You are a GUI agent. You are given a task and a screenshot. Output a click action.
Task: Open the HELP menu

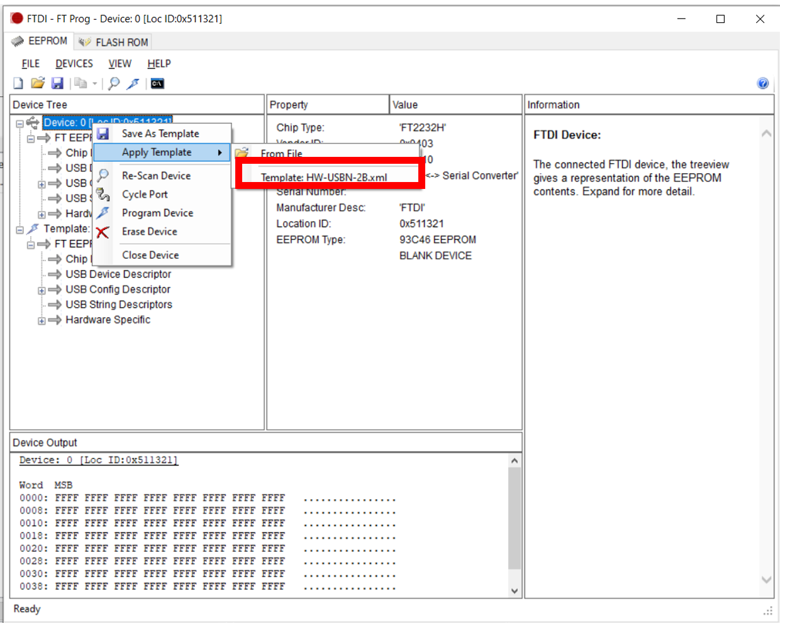click(x=159, y=64)
